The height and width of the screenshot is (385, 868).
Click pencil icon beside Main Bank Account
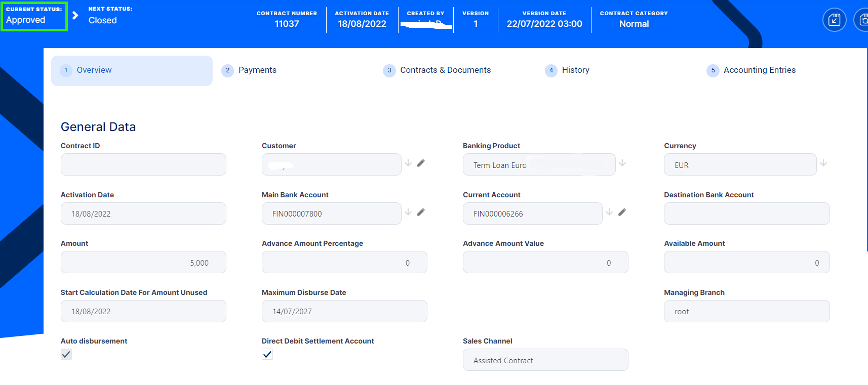pos(421,212)
